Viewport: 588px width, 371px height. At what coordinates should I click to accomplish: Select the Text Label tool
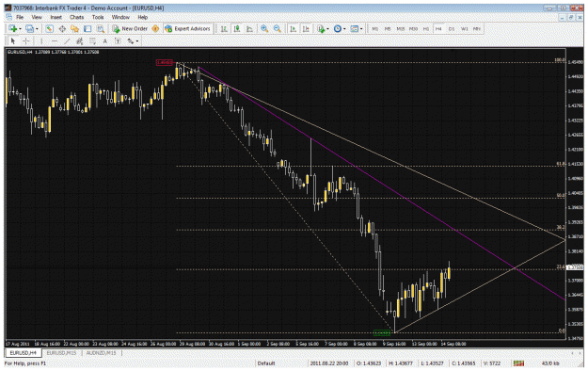tap(118, 40)
